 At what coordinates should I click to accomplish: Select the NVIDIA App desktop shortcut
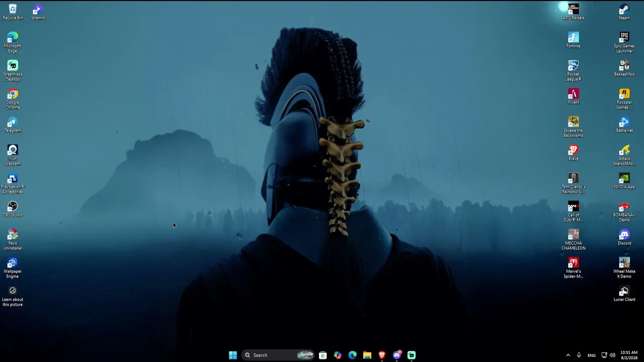point(624,181)
